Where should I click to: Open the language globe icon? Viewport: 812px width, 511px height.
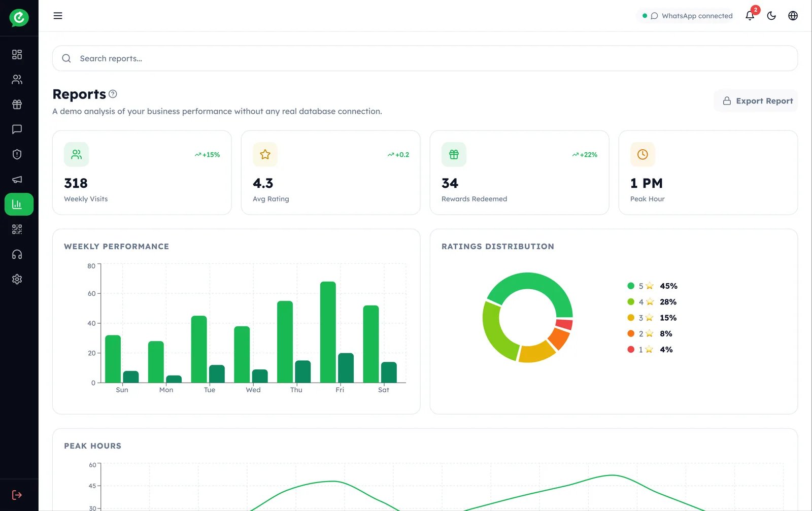click(x=793, y=16)
